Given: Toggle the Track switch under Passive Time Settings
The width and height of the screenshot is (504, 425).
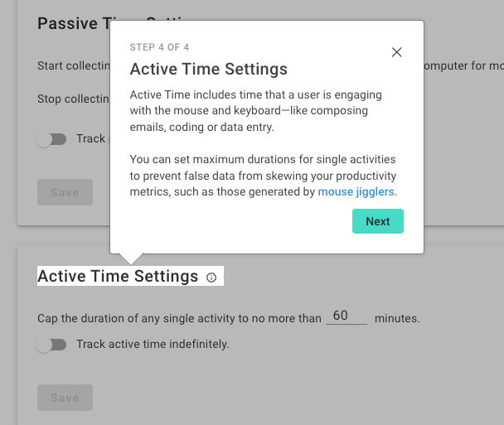Looking at the screenshot, I should (51, 139).
